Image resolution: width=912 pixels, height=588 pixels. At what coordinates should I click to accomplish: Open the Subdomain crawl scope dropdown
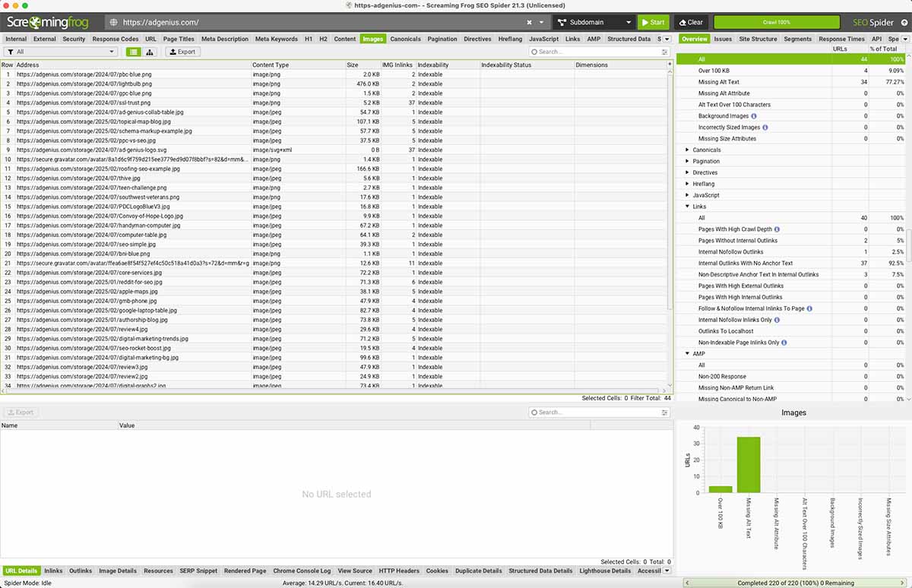point(593,23)
